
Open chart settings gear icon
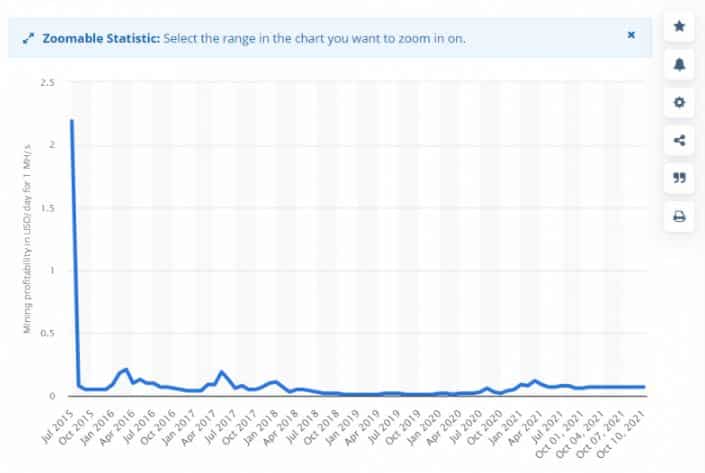[679, 102]
